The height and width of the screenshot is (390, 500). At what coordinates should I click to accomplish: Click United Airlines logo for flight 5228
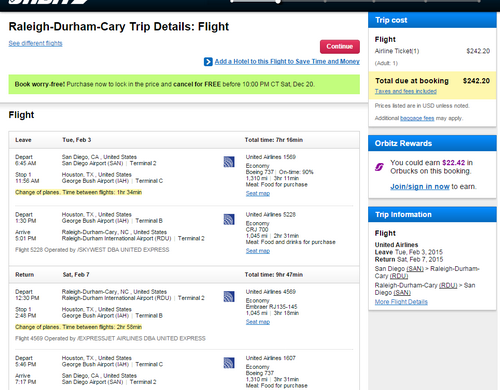[x=229, y=219]
